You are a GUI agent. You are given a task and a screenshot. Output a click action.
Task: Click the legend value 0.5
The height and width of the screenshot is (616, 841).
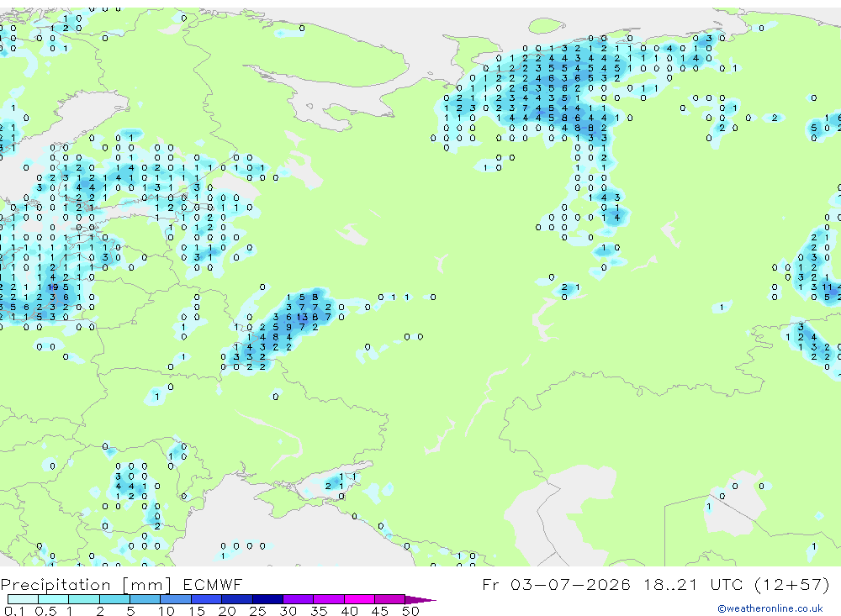(45, 611)
